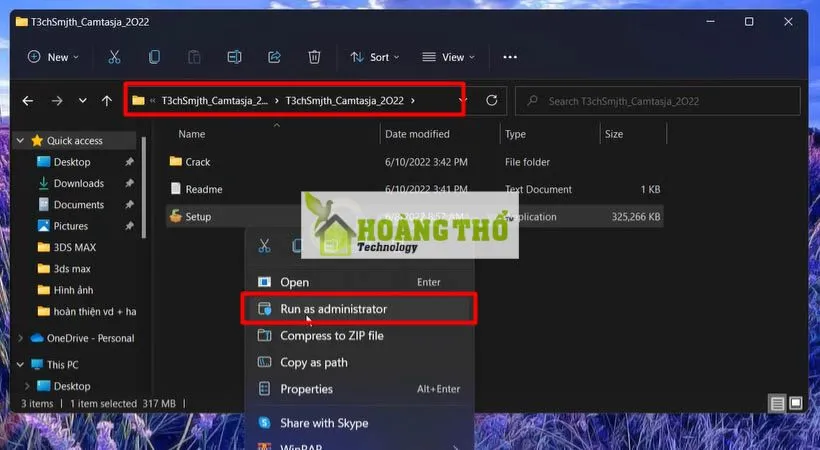
Task: Open the View dropdown
Action: 448,57
